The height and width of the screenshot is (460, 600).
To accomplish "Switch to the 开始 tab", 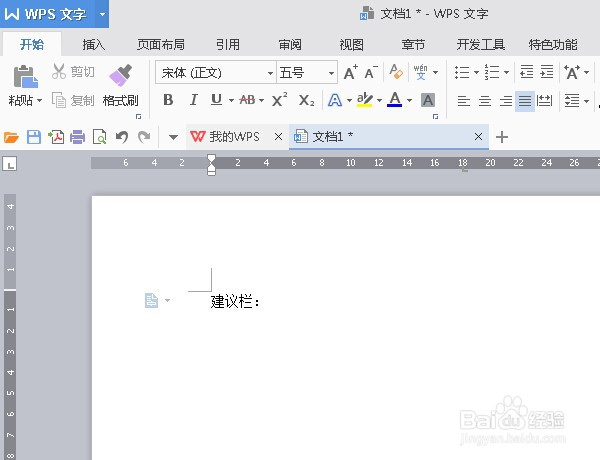I will point(32,44).
